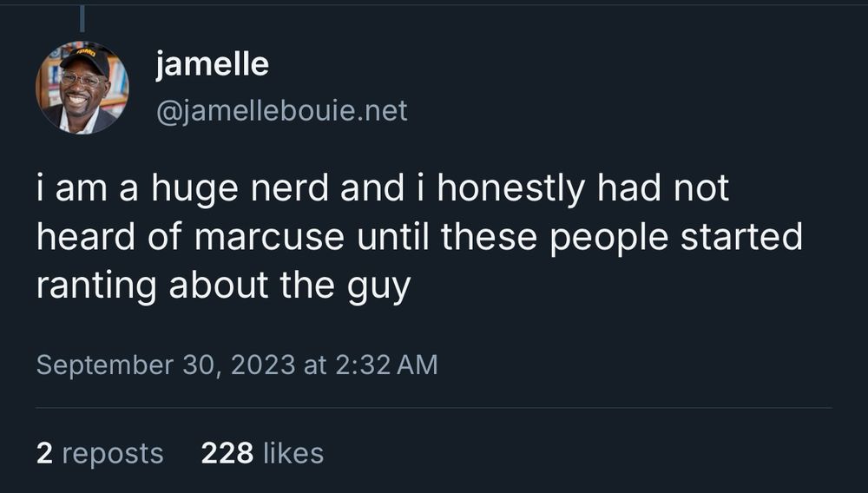Viewport: 868px width, 493px height.
Task: Click the bold number 2 before reposts
Action: 43,453
